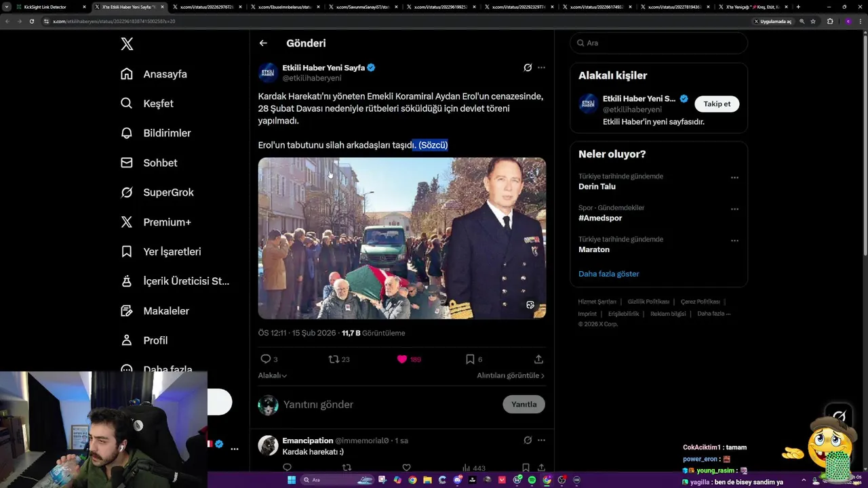Repost the Emancipation reply

tap(347, 468)
